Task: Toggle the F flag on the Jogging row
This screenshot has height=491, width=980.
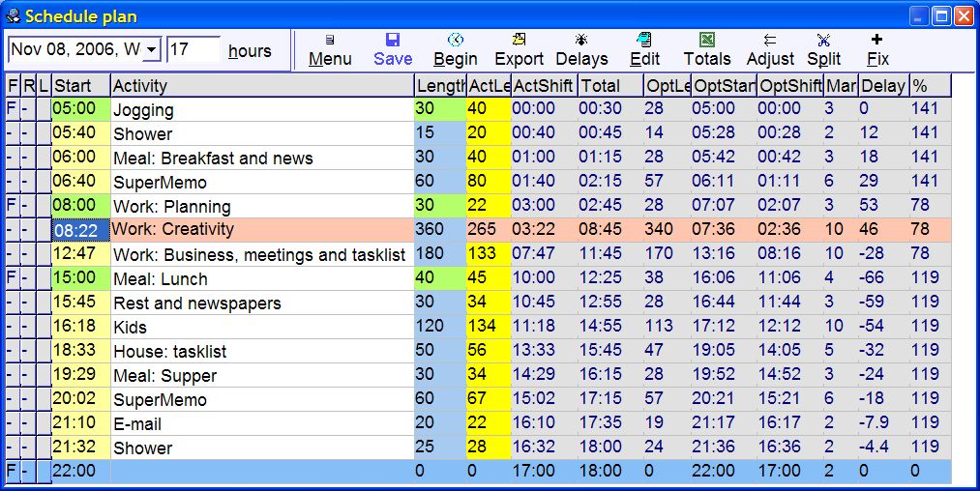Action: point(12,109)
